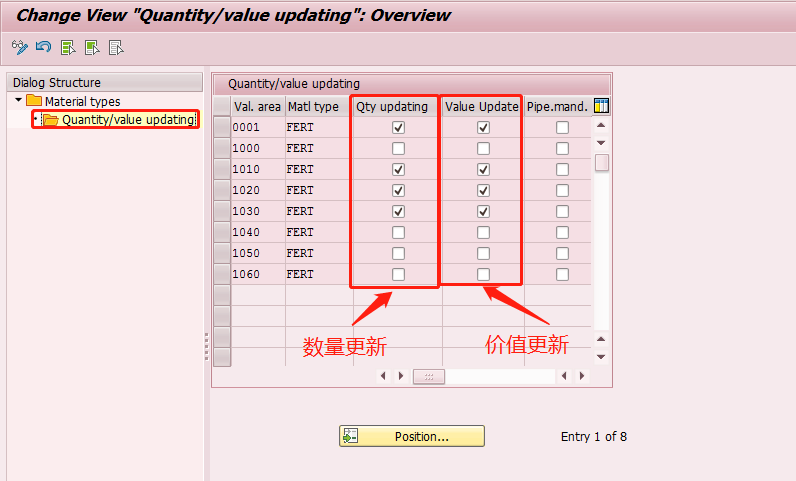Click the select-all corner cell of the table
Screen dimensions: 796x481
[222, 106]
